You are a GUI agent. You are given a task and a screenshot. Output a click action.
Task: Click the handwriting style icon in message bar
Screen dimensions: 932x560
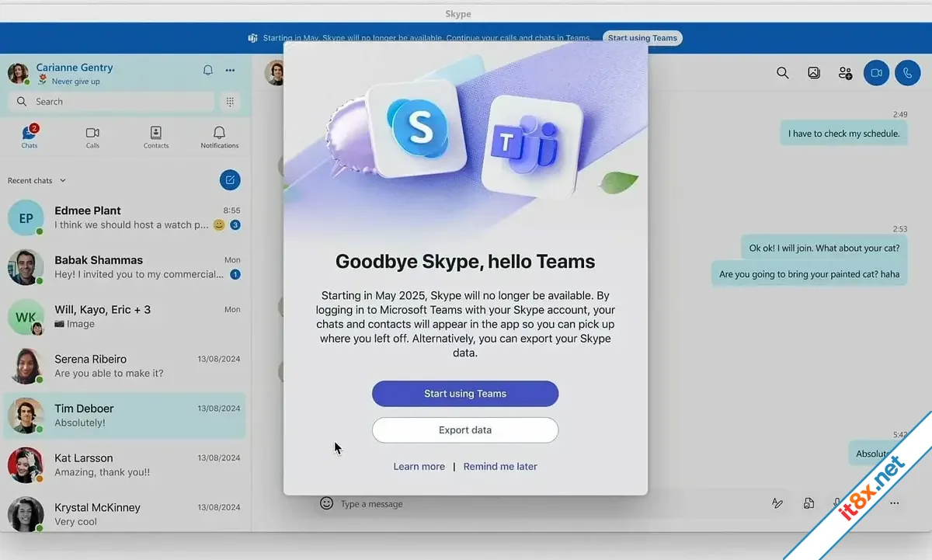coord(777,503)
